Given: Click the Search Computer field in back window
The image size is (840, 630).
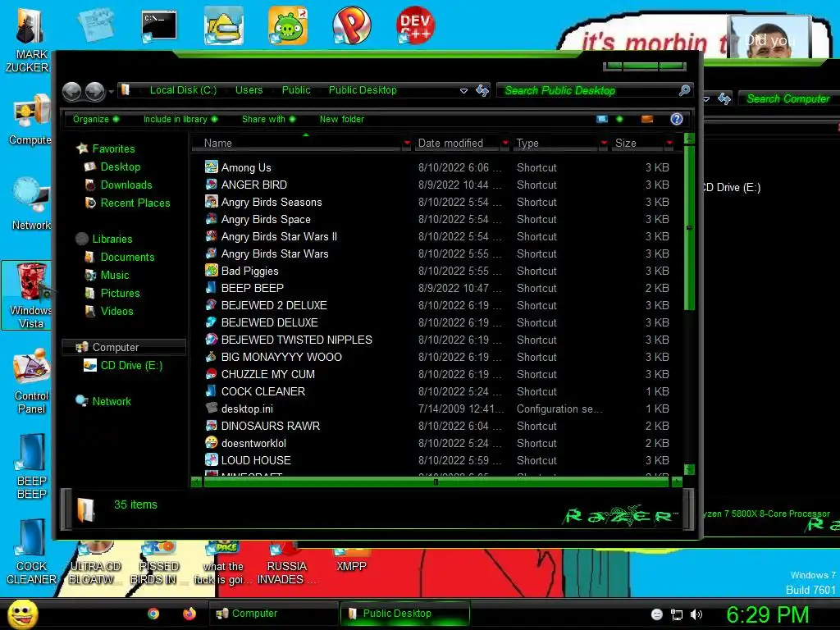Looking at the screenshot, I should (787, 98).
